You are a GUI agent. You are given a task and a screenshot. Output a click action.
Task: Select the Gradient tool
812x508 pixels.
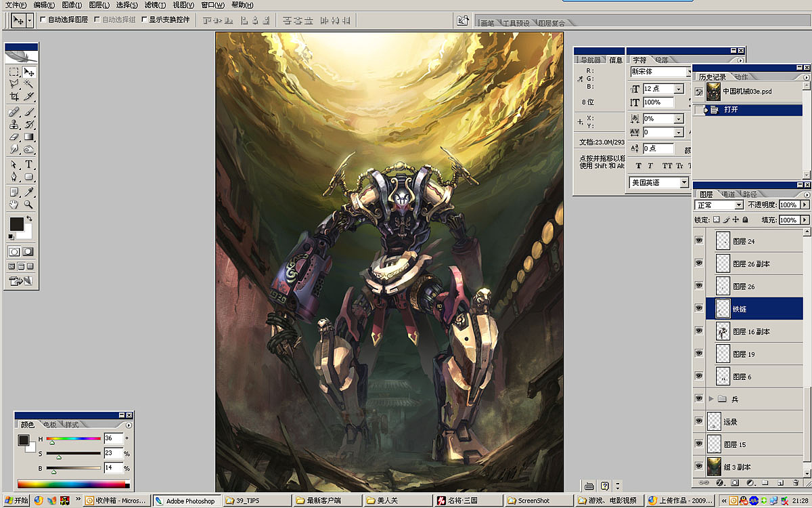coord(29,137)
